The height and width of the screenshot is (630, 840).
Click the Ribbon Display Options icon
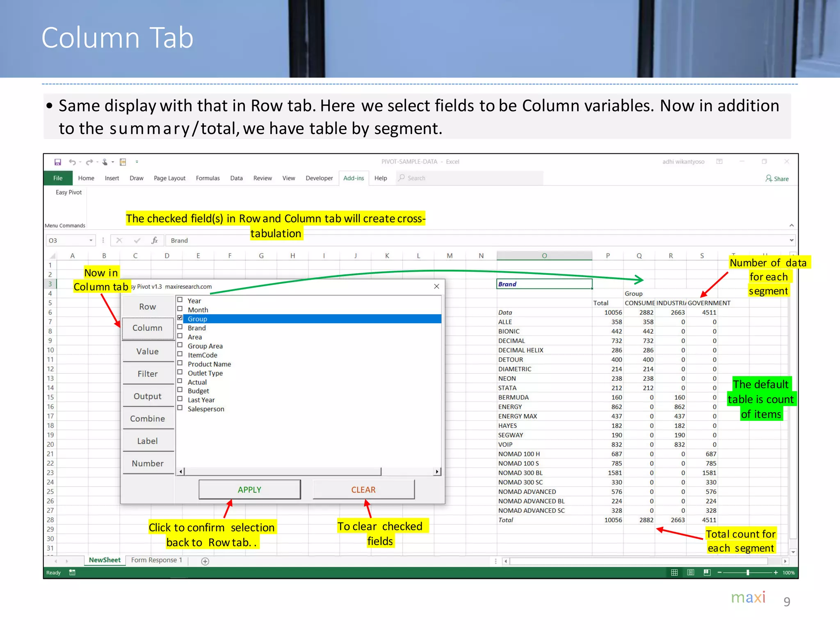(719, 162)
